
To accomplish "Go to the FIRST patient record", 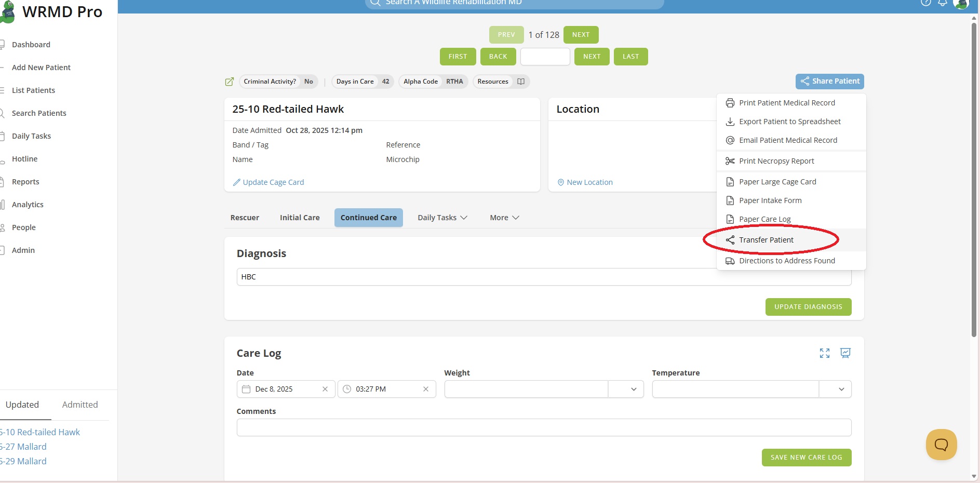I will [458, 57].
